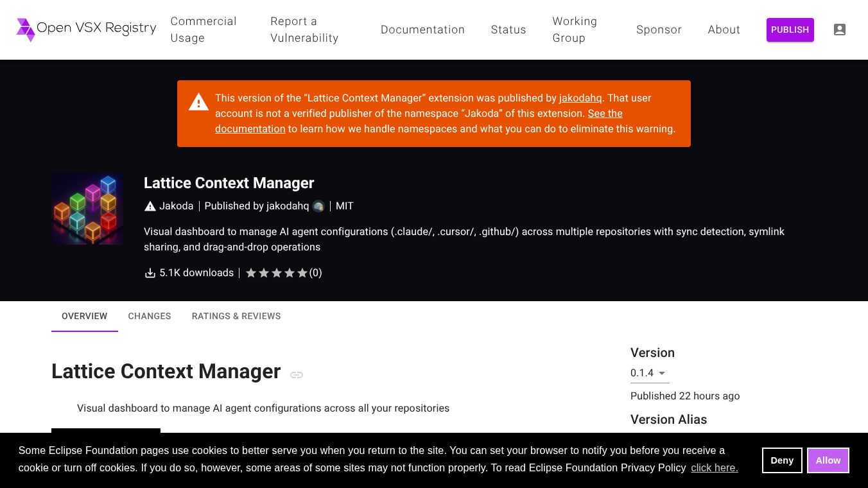Image resolution: width=868 pixels, height=488 pixels.
Task: Click the Open VSX Registry logo
Action: 86,30
